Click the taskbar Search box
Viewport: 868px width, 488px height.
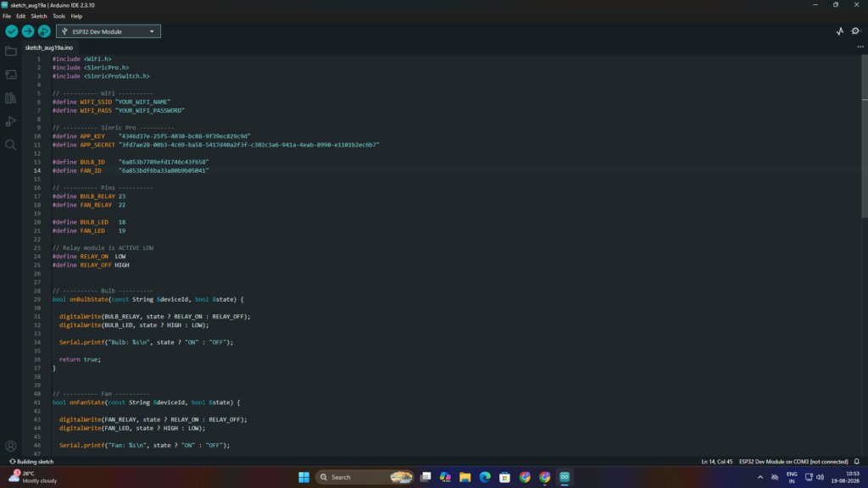[x=364, y=478]
